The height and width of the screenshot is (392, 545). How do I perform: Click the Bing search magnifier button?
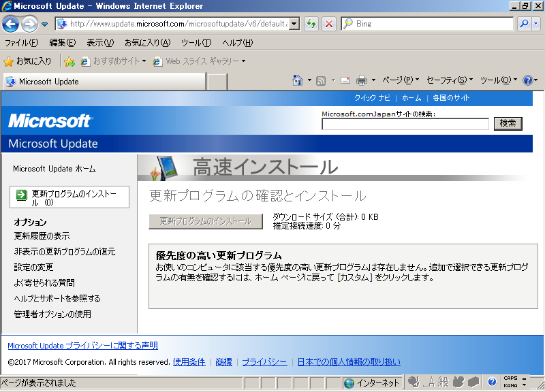coord(524,24)
